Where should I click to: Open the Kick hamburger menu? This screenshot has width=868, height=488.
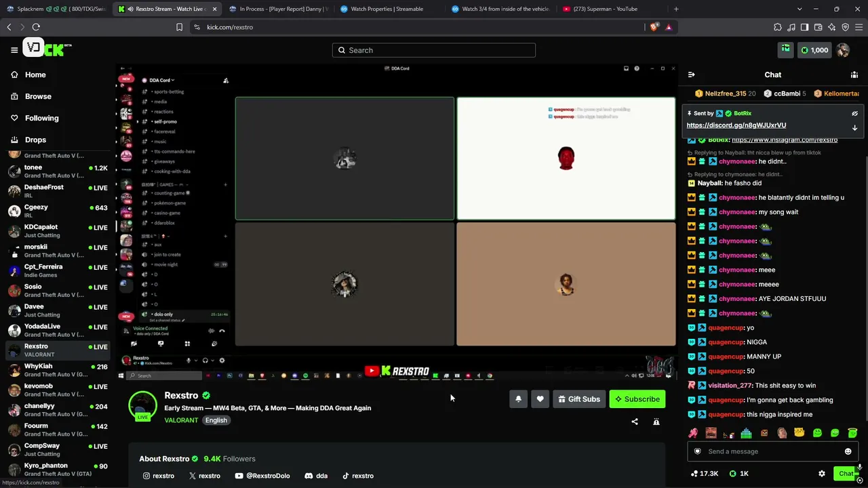[14, 49]
